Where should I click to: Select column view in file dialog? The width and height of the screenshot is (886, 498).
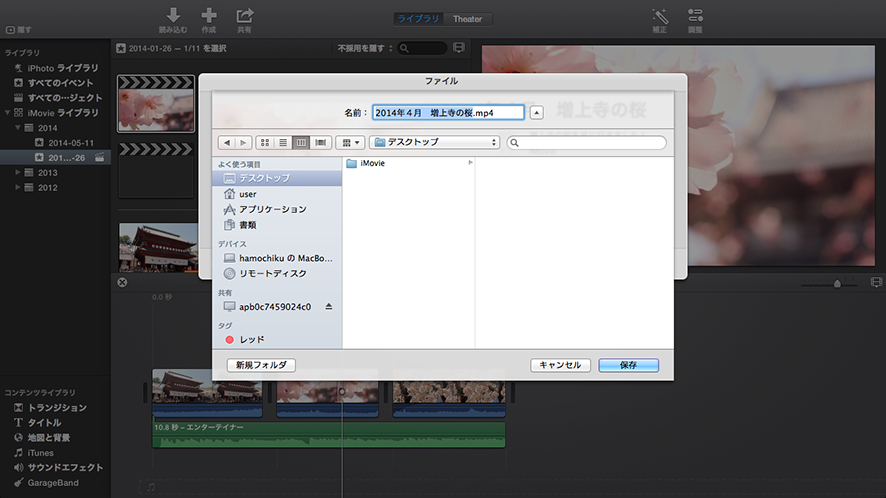click(x=301, y=143)
